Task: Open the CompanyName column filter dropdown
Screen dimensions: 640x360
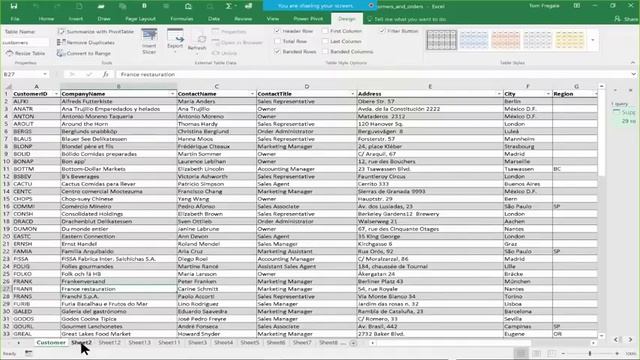Action: (172, 94)
